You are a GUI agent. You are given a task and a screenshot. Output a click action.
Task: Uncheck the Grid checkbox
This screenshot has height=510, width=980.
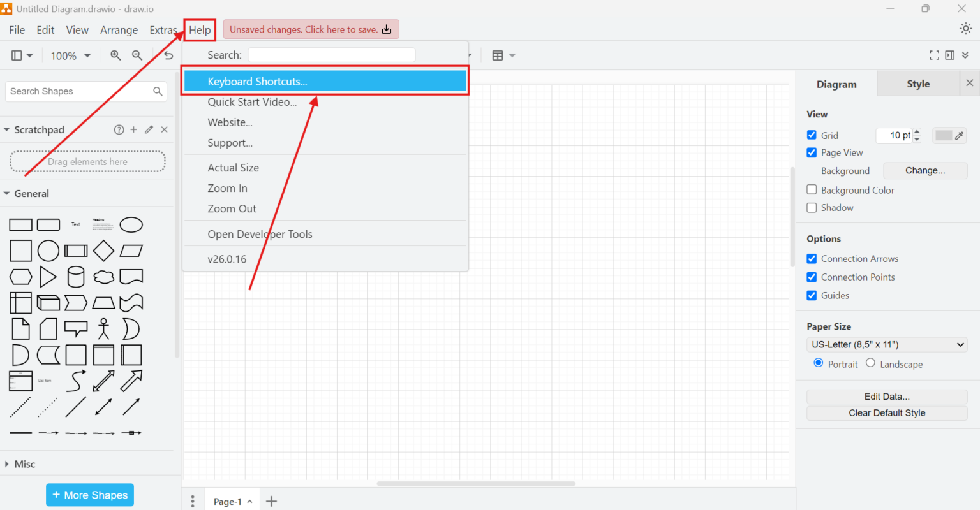pyautogui.click(x=812, y=135)
